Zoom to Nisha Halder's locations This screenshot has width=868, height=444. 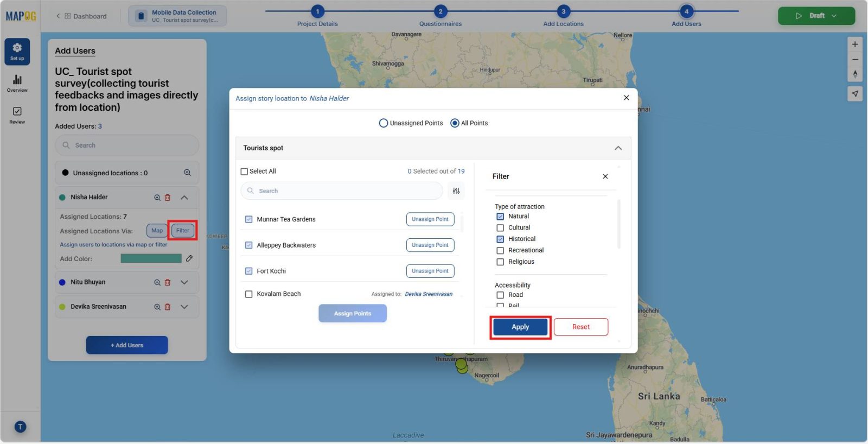coord(157,198)
